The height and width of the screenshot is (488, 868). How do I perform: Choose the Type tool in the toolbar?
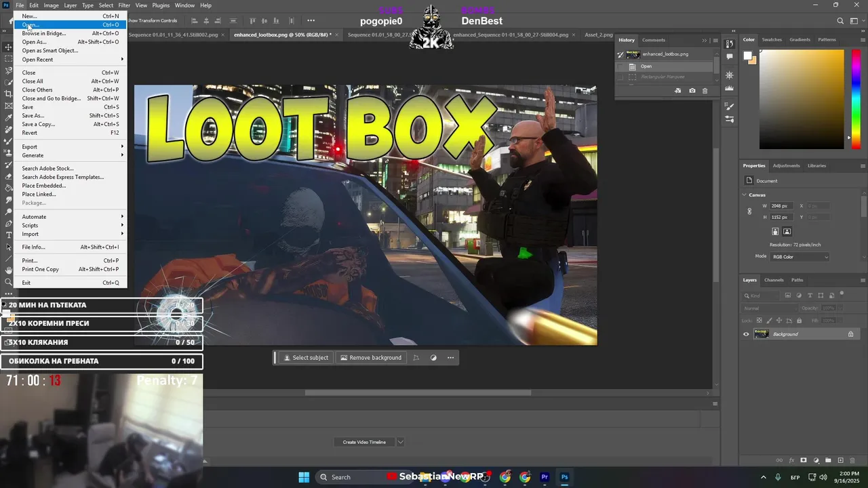[8, 235]
